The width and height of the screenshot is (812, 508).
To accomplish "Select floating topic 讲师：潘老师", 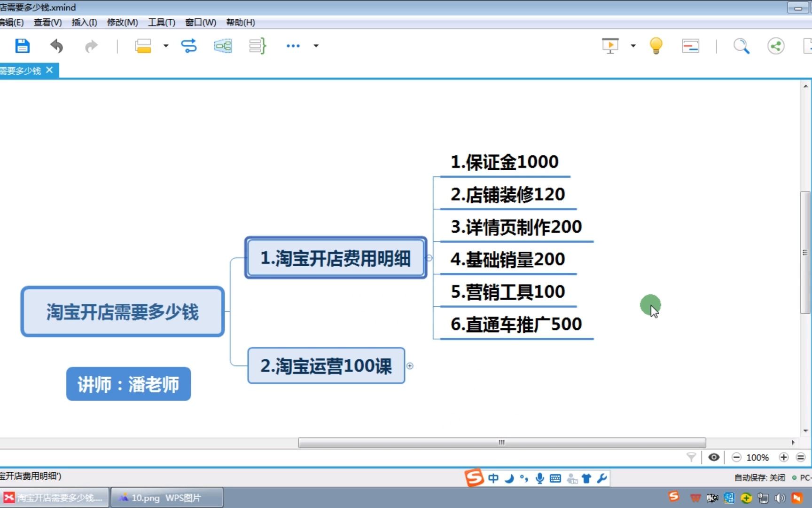I will tap(128, 384).
